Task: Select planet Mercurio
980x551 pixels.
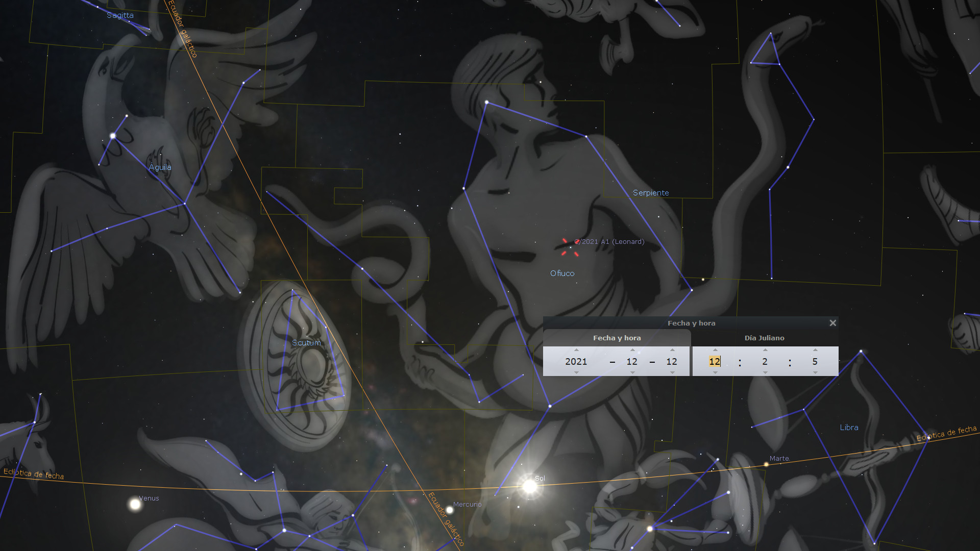Action: point(450,510)
